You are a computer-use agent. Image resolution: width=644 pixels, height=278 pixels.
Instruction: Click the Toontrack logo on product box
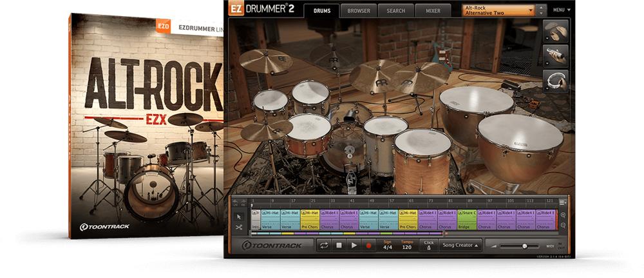point(105,227)
